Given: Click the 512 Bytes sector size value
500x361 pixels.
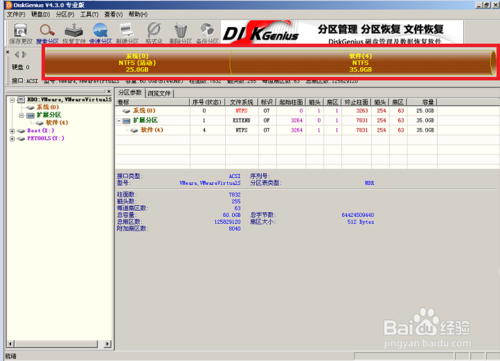Looking at the screenshot, I should 360,222.
